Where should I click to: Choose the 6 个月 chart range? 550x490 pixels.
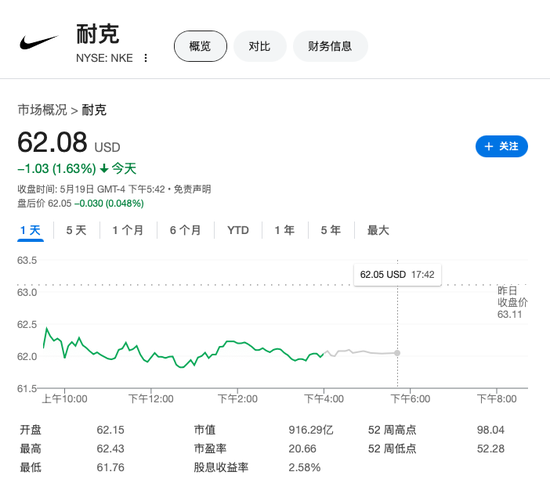pos(185,230)
